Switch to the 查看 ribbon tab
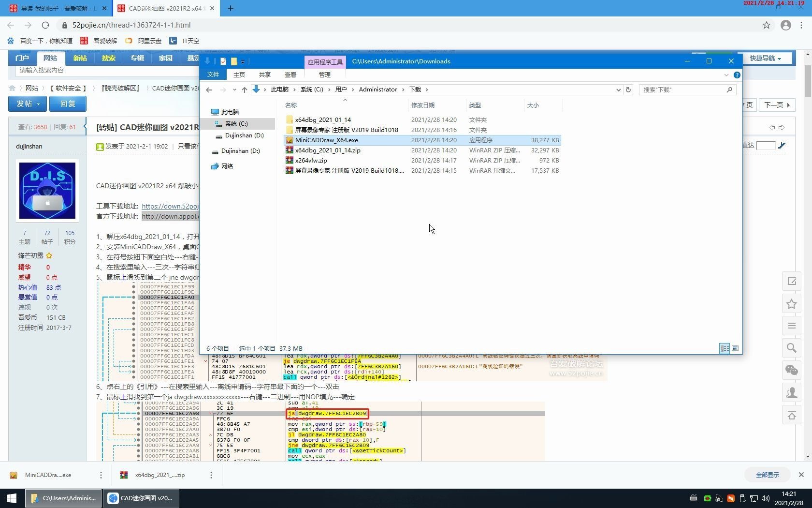The height and width of the screenshot is (508, 812). (290, 75)
